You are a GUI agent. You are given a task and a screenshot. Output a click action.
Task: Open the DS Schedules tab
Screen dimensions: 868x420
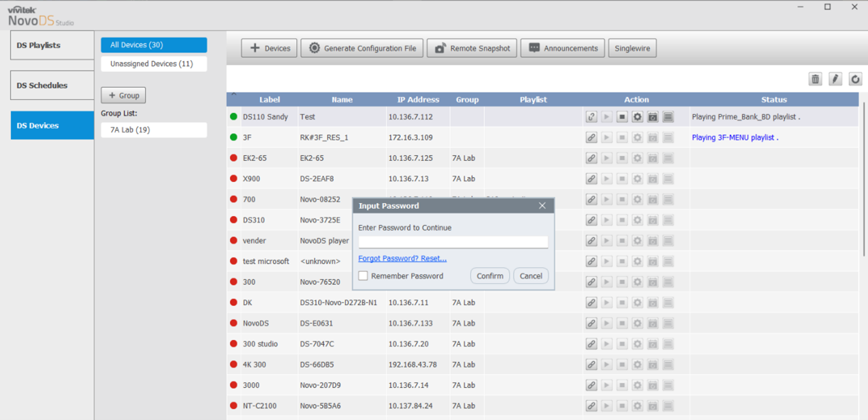52,86
